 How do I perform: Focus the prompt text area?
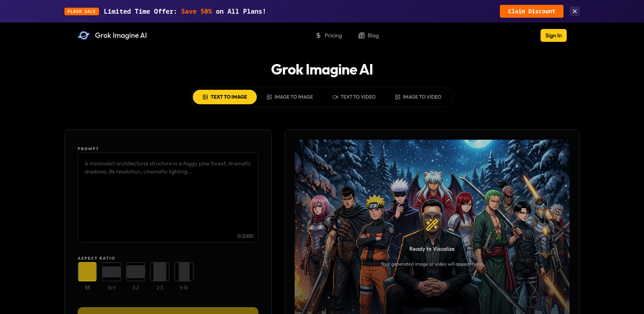point(168,198)
